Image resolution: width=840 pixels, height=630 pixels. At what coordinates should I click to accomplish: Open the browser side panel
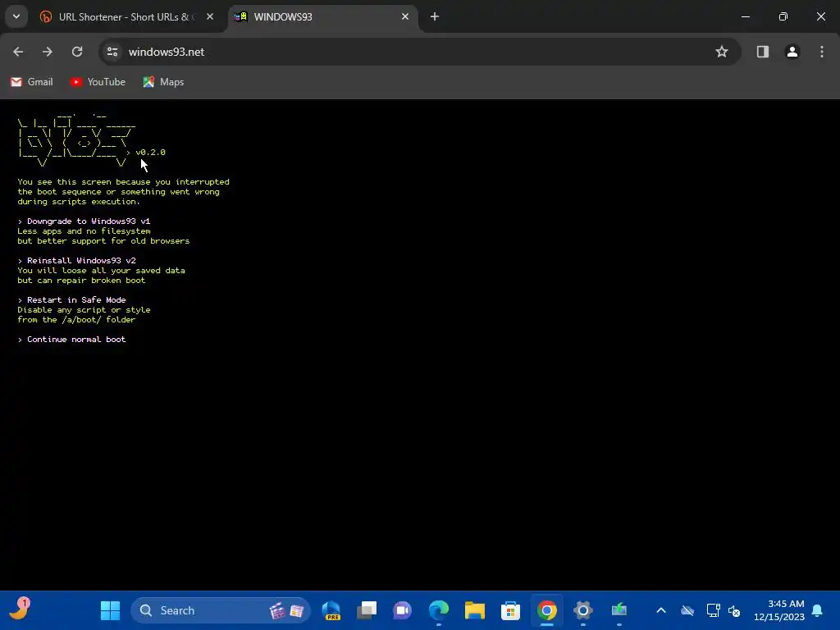[x=762, y=52]
